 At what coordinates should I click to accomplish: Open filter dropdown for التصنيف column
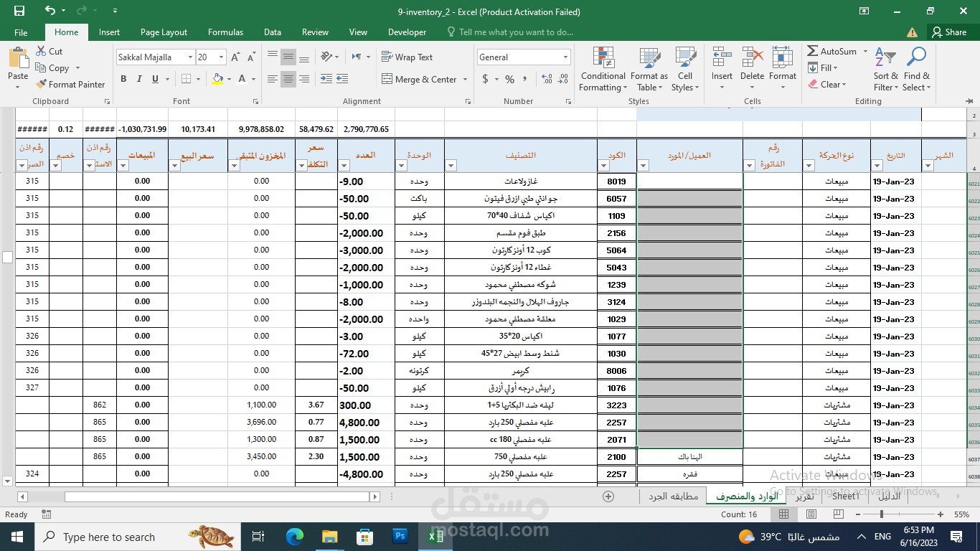(451, 166)
